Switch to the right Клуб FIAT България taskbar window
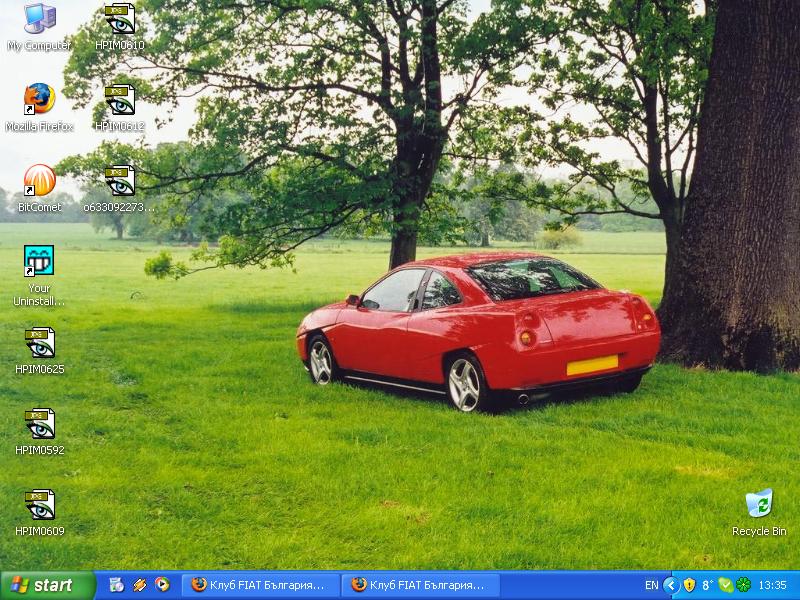The height and width of the screenshot is (600, 800). [420, 585]
